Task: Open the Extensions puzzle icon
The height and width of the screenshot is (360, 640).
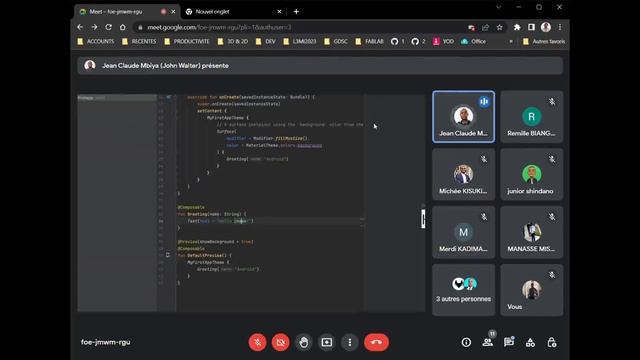Action: 517,27
